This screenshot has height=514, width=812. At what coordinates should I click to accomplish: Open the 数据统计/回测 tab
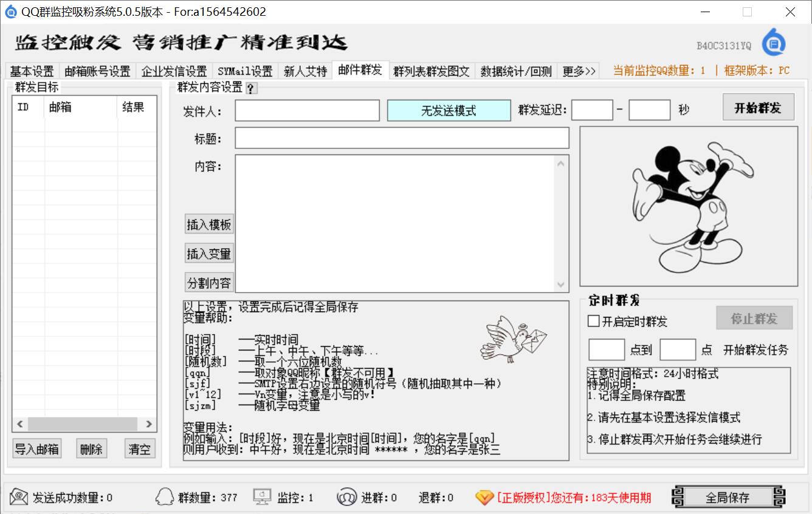(x=516, y=71)
